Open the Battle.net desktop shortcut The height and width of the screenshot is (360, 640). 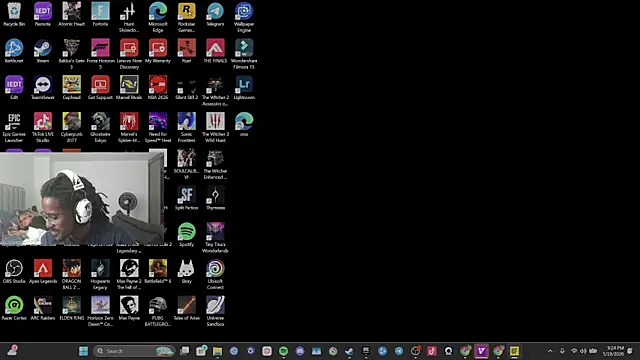(x=14, y=51)
